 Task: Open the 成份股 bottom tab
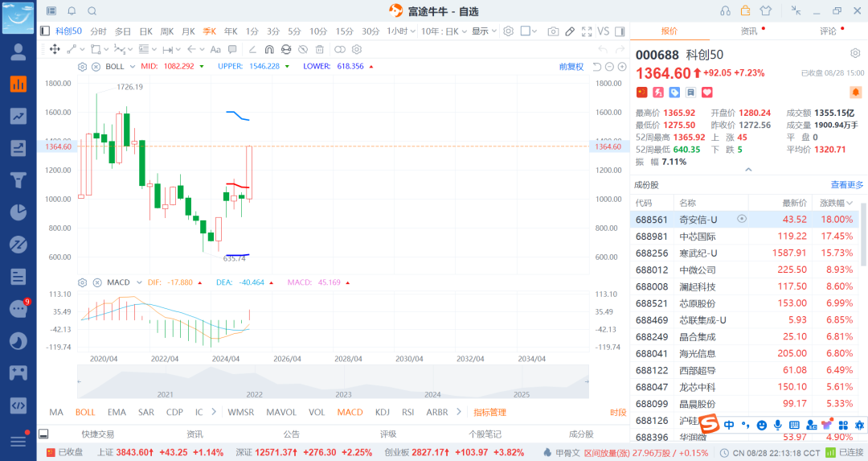pyautogui.click(x=581, y=434)
